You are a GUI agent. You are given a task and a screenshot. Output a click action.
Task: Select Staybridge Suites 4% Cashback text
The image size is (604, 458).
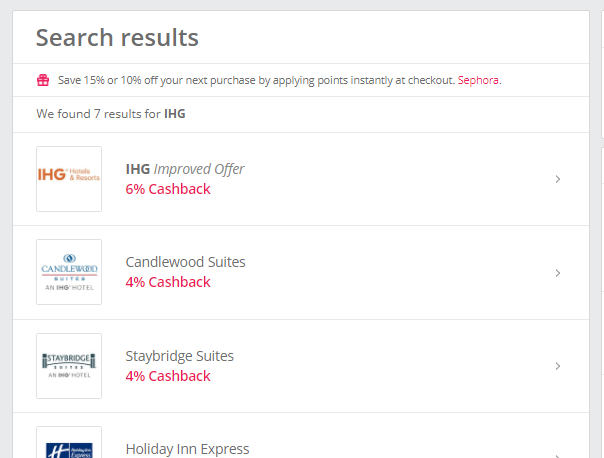(x=168, y=376)
